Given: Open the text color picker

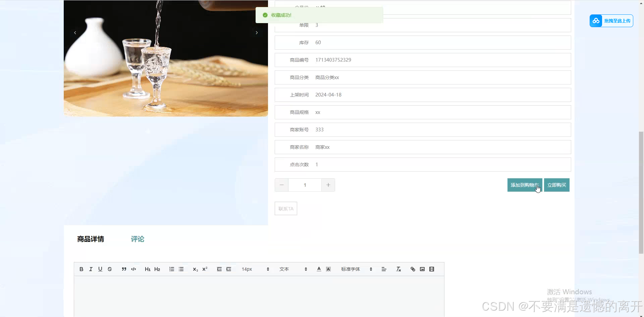Looking at the screenshot, I should point(319,269).
